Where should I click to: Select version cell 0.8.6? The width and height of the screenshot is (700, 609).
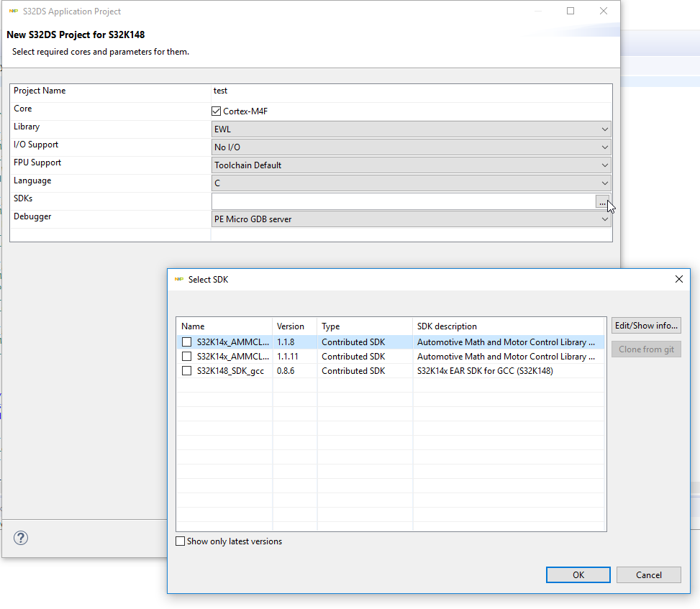(x=286, y=371)
